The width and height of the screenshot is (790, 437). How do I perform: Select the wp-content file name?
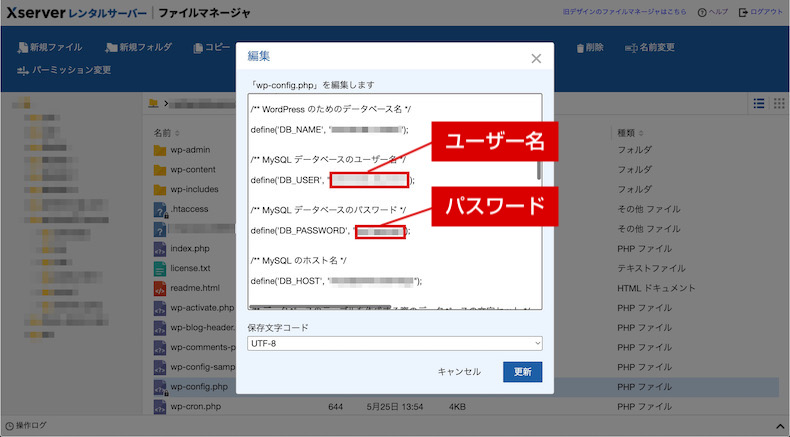[x=192, y=169]
